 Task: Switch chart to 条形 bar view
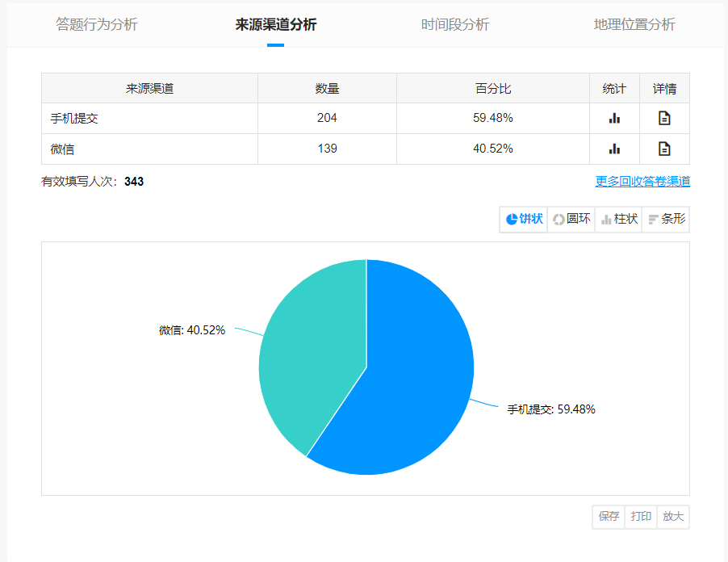[x=666, y=219]
